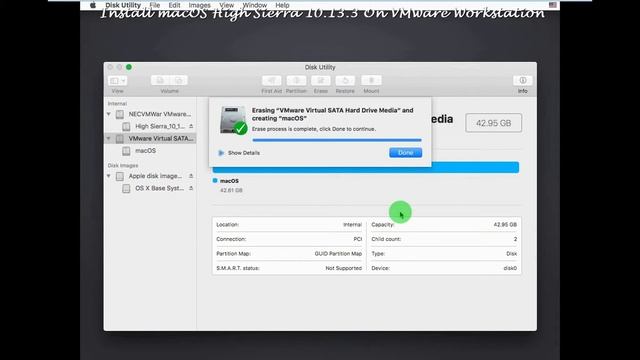
Task: Click the Partition toolbar icon
Action: tap(296, 80)
